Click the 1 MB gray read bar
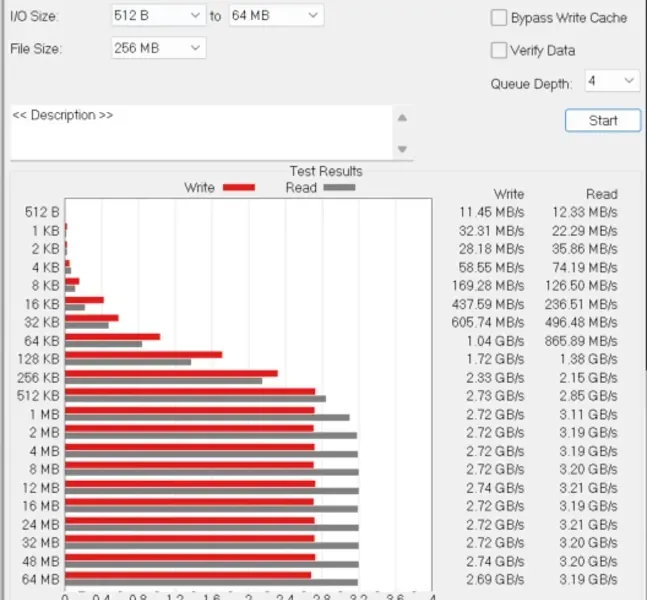The width and height of the screenshot is (647, 600). pyautogui.click(x=208, y=418)
